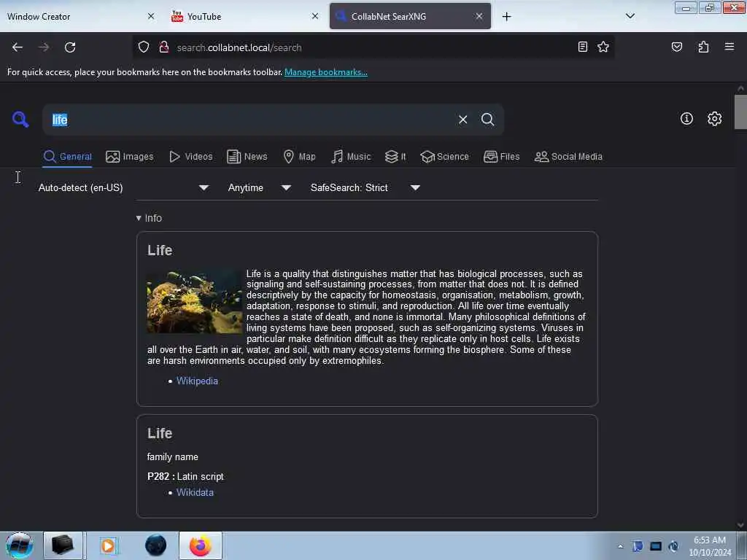
Task: Open SearXNG preferences gear
Action: coord(714,119)
